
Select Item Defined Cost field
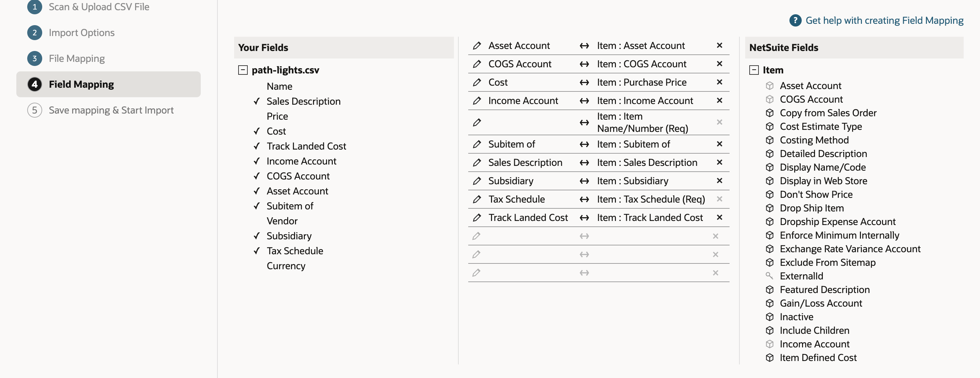coord(818,358)
